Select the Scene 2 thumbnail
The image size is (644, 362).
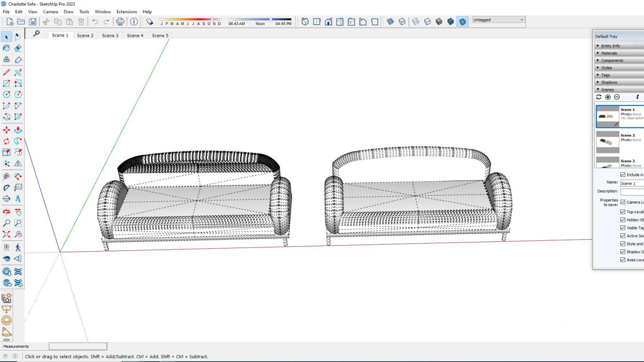(607, 142)
